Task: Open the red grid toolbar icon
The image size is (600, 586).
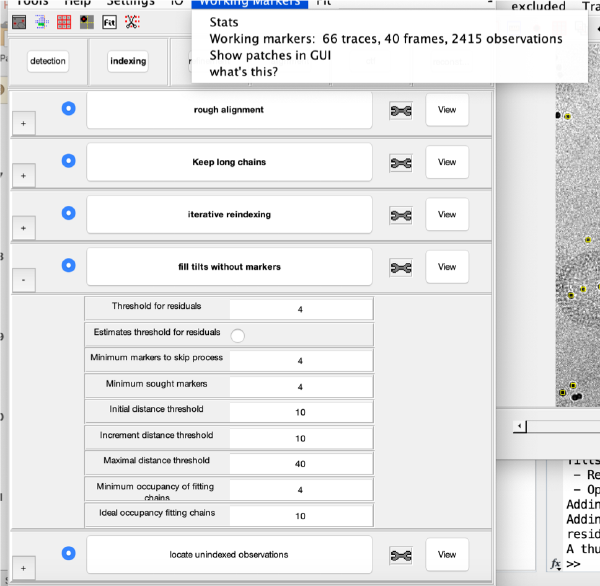Action: (64, 22)
